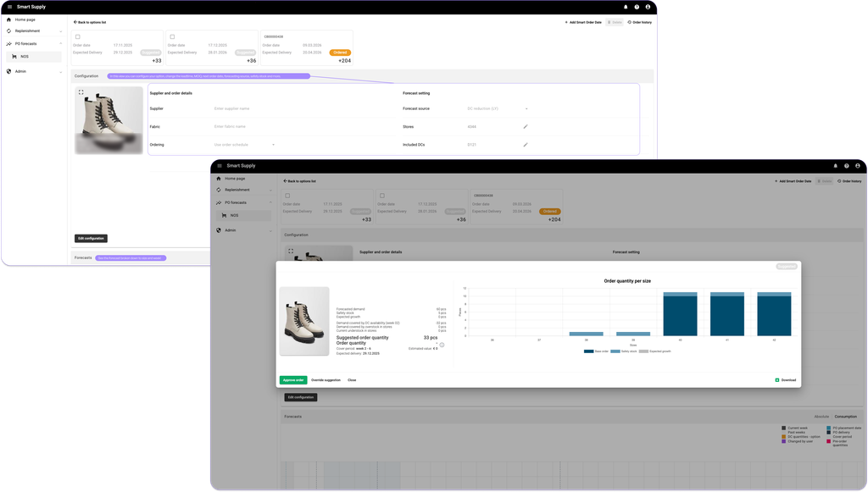Select Ordered card with +204 in rear window
Image resolution: width=868 pixels, height=492 pixels.
tap(307, 48)
